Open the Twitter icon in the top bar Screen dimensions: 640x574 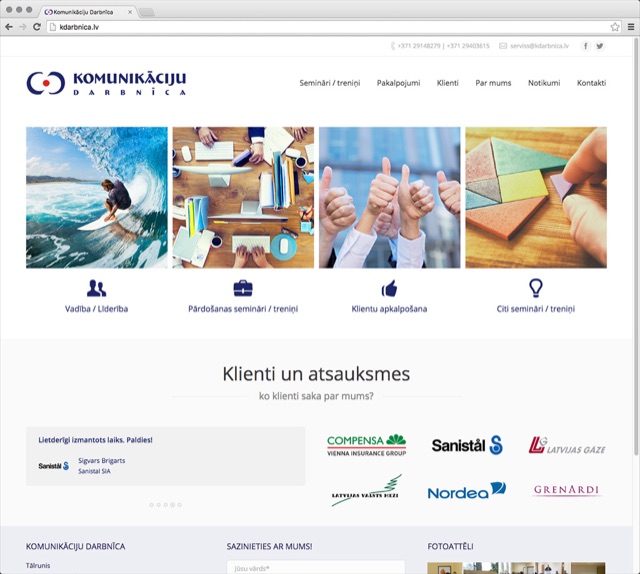[x=599, y=46]
